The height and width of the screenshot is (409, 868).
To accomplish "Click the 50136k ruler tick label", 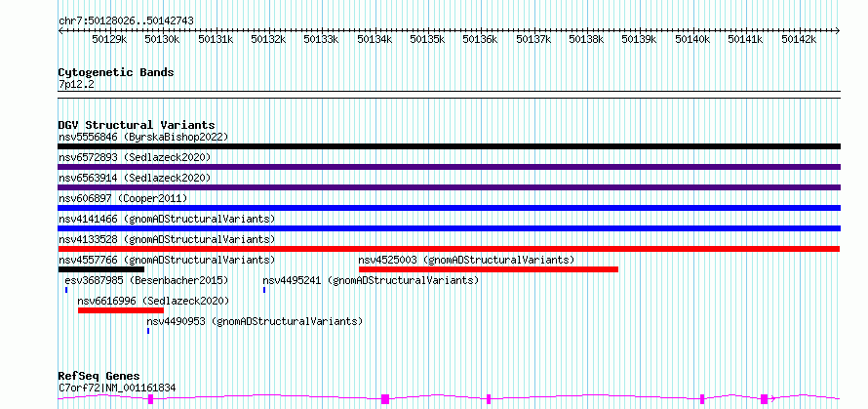I will (481, 39).
